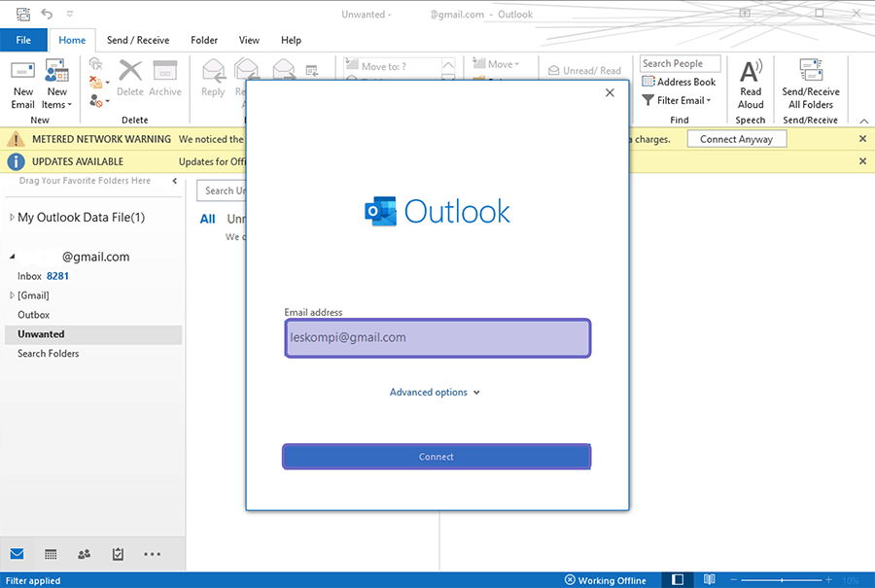Expand the [Gmail] folder
Screen dimensions: 875x588
[x=13, y=295]
